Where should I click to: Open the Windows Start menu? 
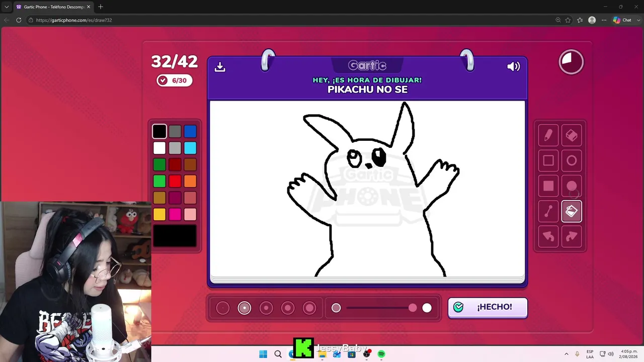(263, 354)
